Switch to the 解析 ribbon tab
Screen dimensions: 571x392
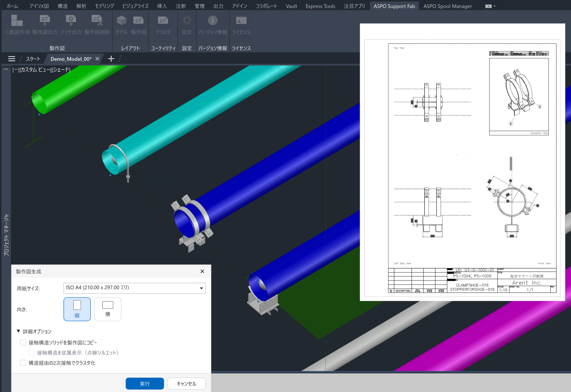(81, 6)
